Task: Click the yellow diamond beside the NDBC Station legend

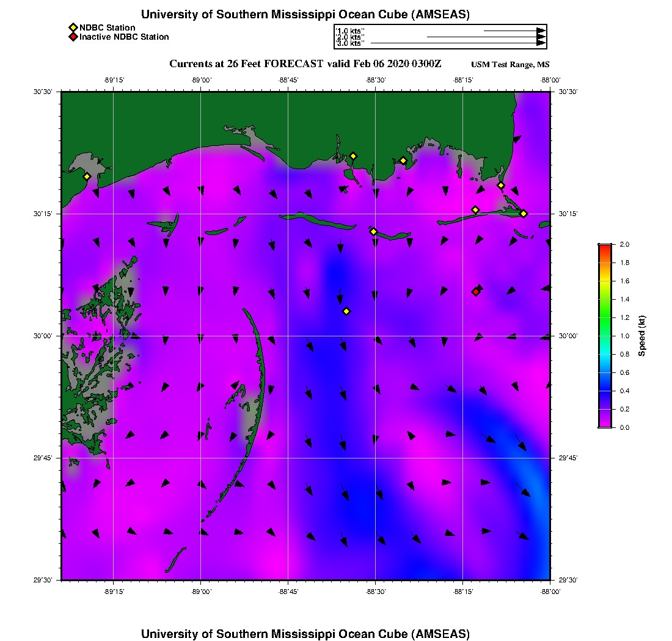Action: pos(73,27)
